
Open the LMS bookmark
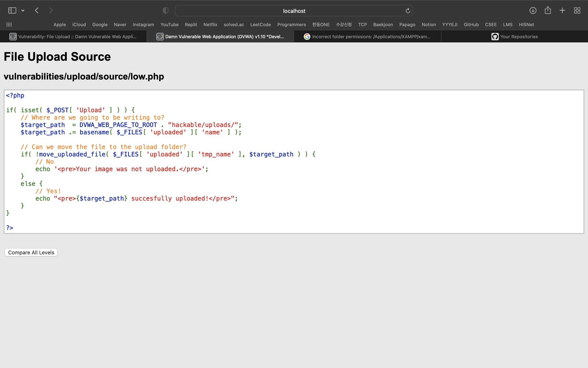(508, 25)
